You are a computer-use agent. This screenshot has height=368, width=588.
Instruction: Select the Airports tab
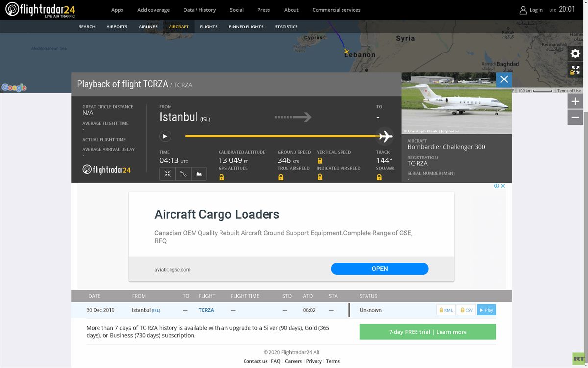click(117, 27)
